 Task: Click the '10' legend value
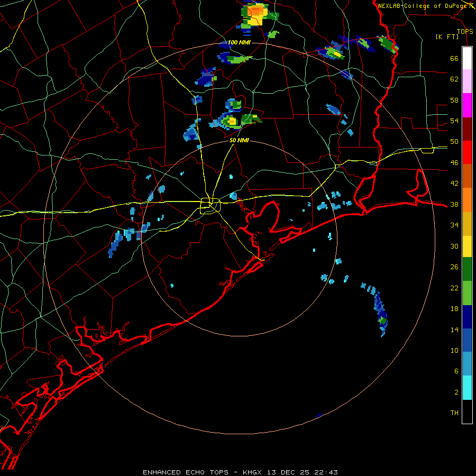tap(454, 350)
